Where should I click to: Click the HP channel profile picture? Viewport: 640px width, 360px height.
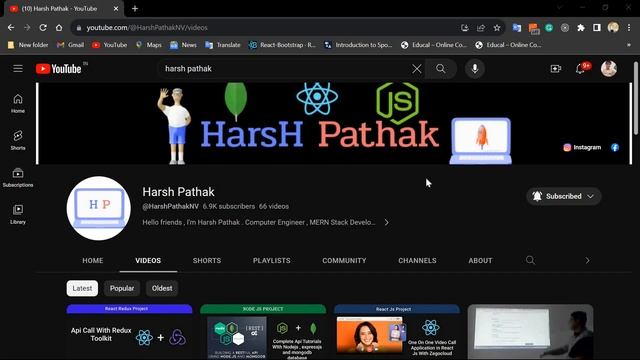click(x=98, y=208)
